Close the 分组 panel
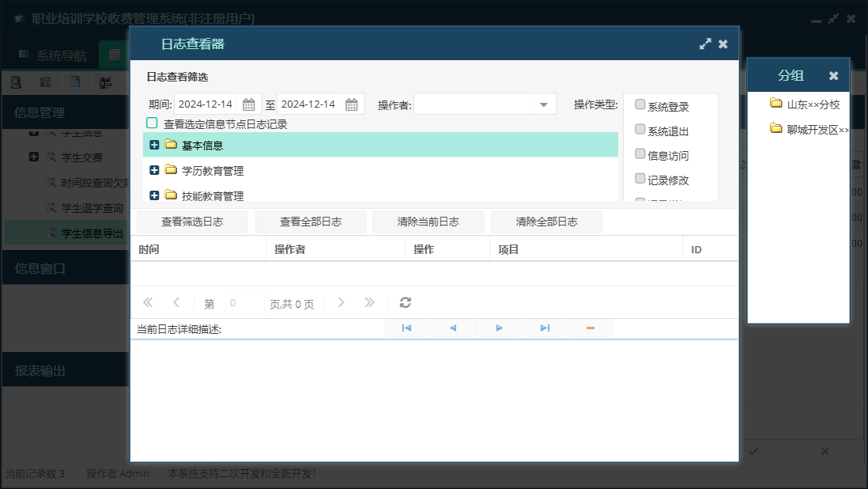Viewport: 868px width, 489px height. (x=833, y=76)
